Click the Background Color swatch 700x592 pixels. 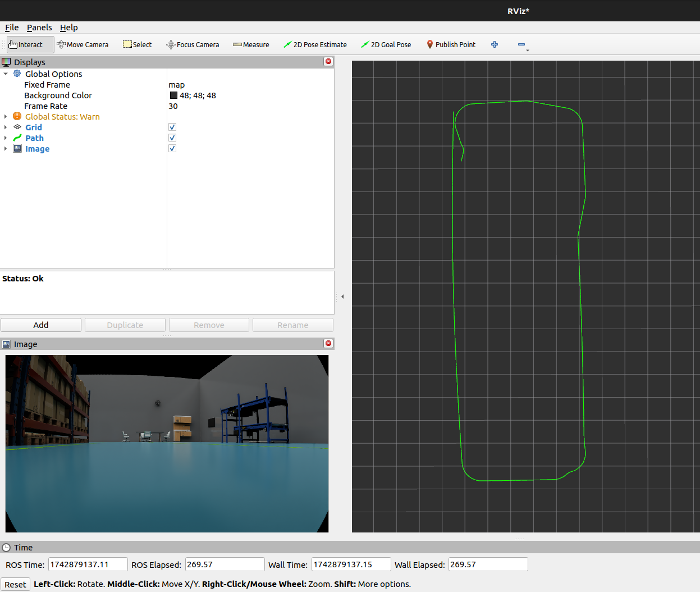point(173,96)
